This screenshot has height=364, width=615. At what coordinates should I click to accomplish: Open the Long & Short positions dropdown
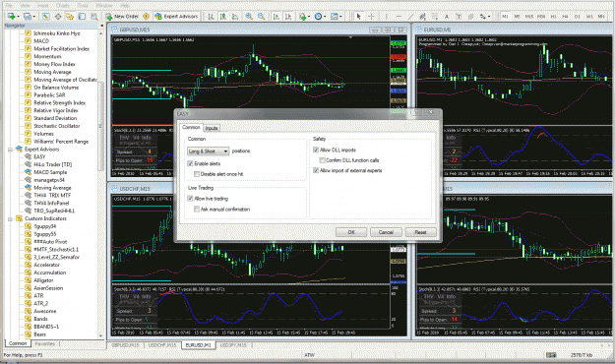tap(208, 152)
